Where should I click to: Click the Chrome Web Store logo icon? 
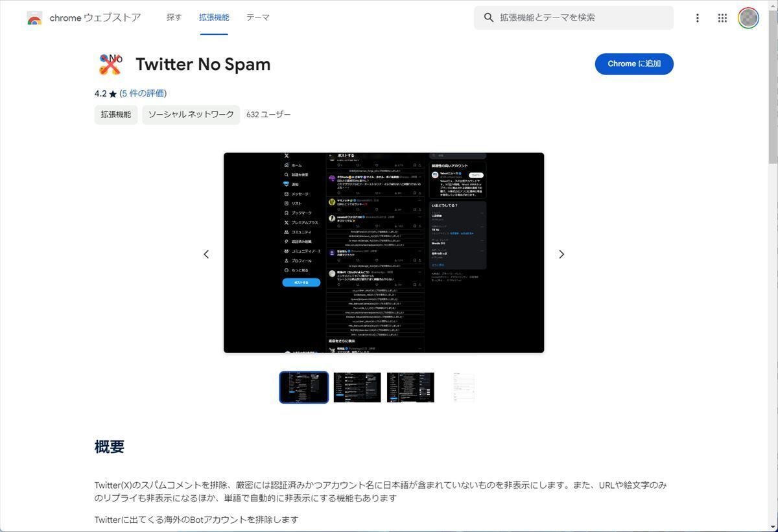click(x=34, y=18)
